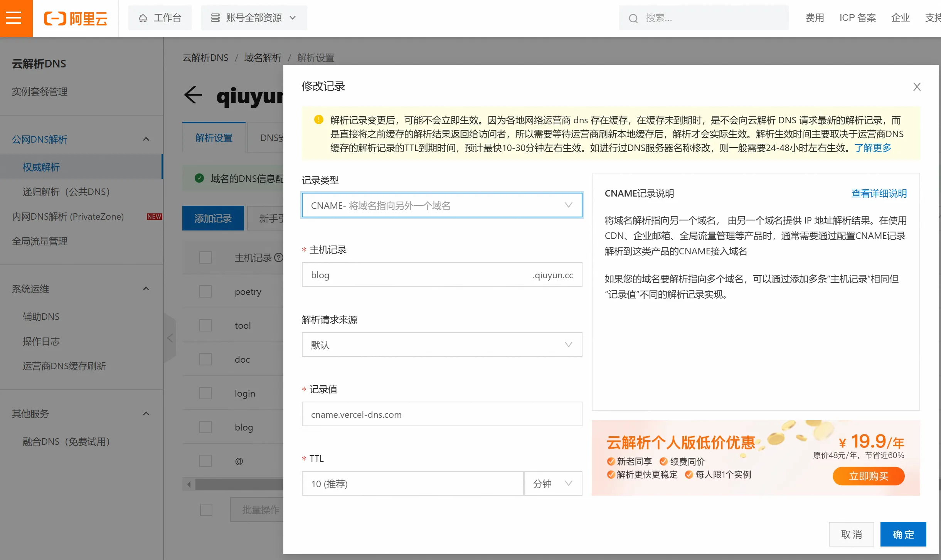The height and width of the screenshot is (560, 941).
Task: Check the doc record checkbox
Action: point(205,359)
